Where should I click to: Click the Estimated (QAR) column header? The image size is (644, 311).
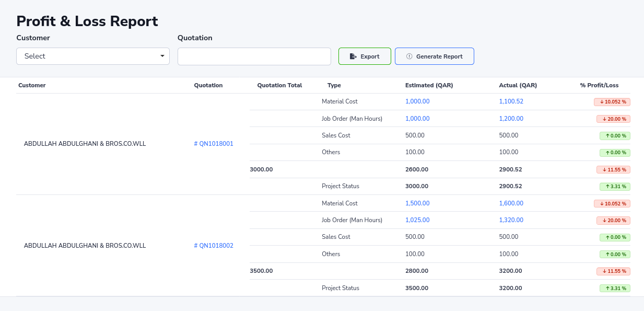(x=429, y=85)
